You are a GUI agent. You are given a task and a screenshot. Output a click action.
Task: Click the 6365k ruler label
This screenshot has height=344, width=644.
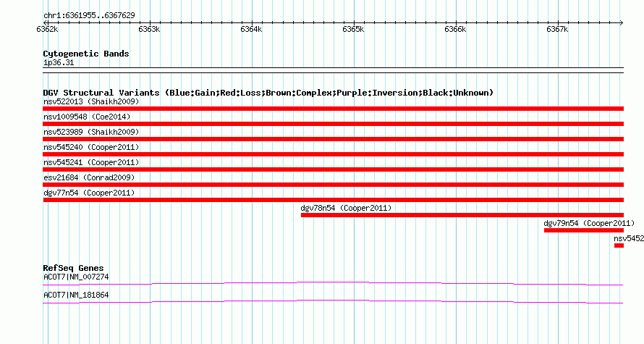tap(353, 29)
